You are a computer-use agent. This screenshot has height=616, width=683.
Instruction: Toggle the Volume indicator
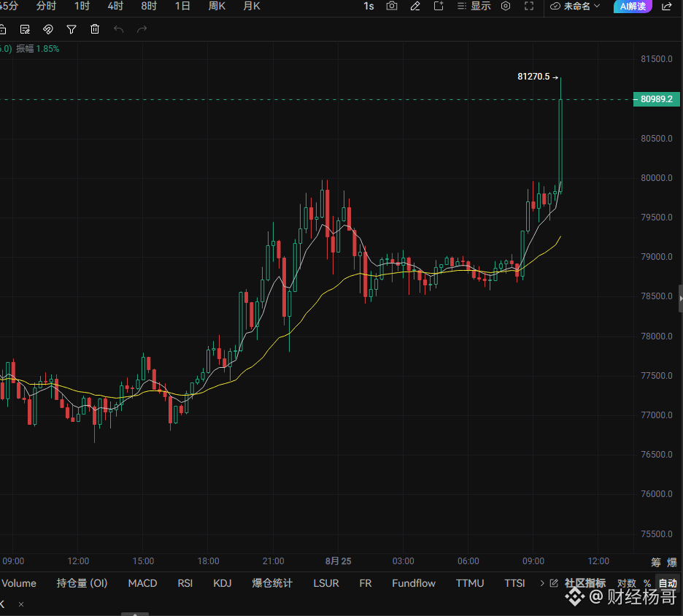point(19,583)
